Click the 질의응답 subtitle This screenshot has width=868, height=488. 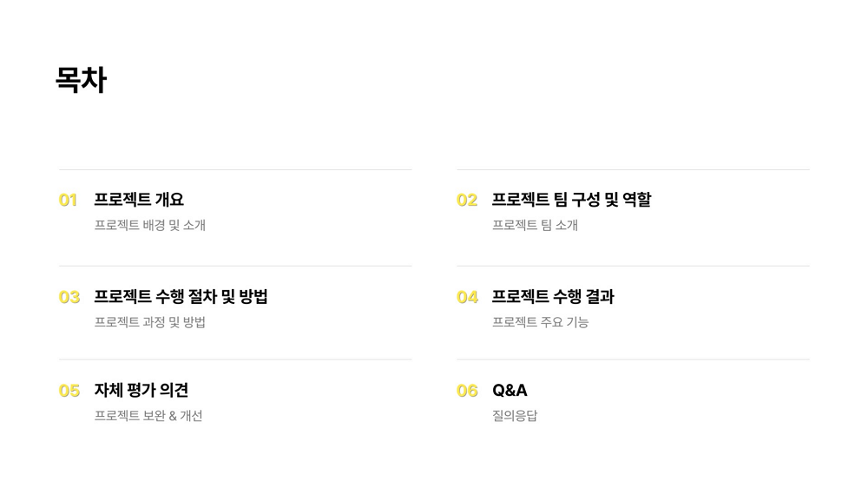515,415
